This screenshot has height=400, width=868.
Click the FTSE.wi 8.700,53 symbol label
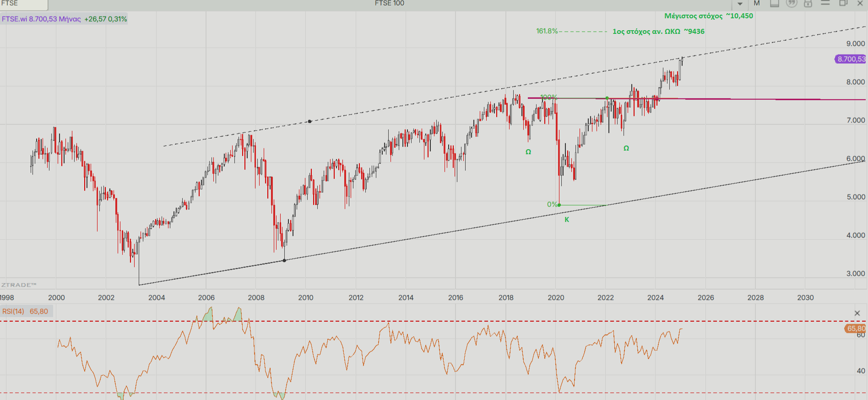tap(29, 19)
